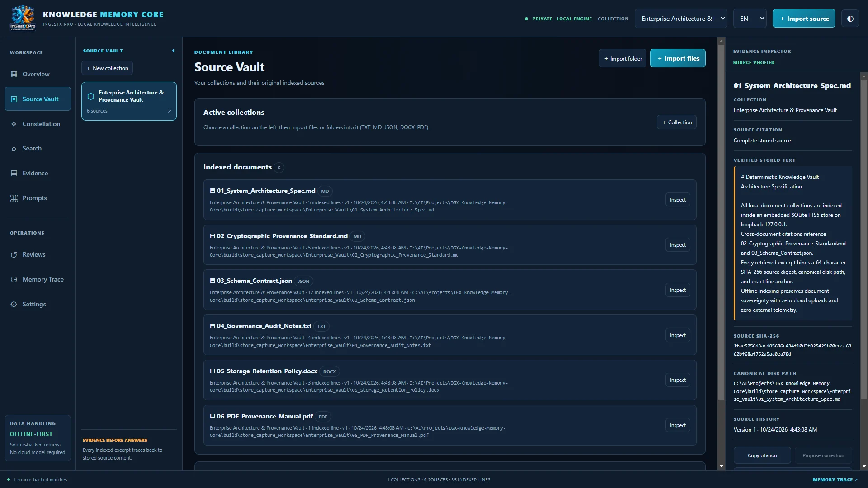Click the Source Vault sidebar icon

click(x=14, y=99)
